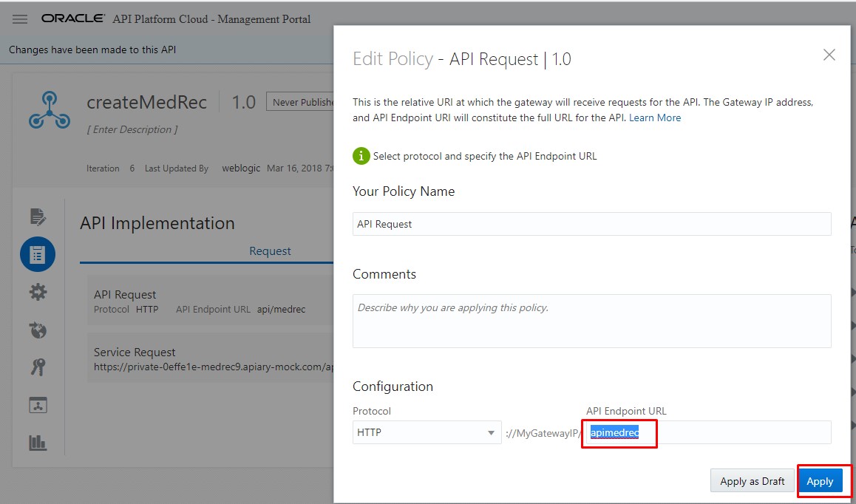Follow the Learn More link
The width and height of the screenshot is (856, 504).
tap(654, 118)
